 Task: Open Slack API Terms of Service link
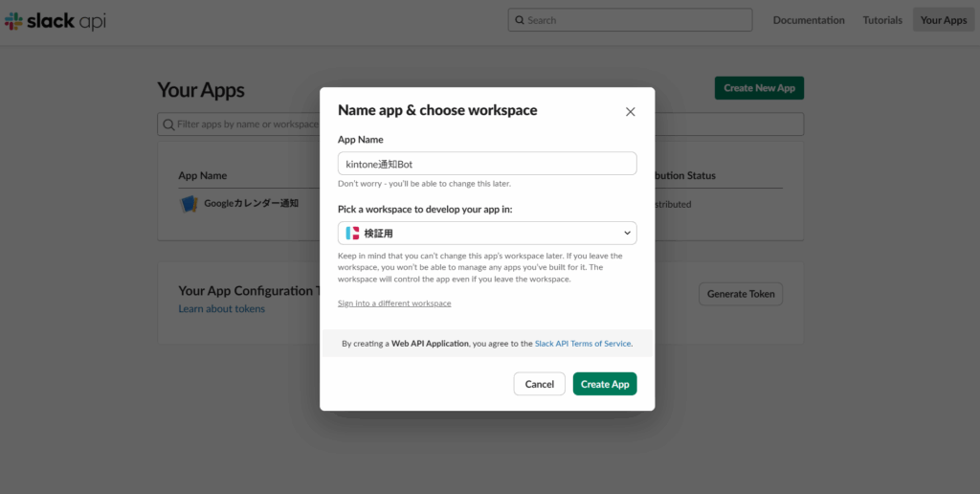583,344
